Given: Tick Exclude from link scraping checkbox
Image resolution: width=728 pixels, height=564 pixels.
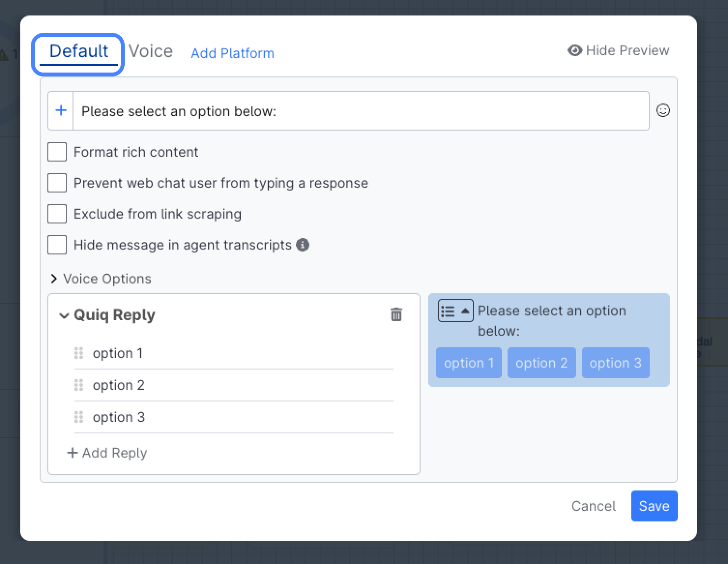Looking at the screenshot, I should pos(57,214).
